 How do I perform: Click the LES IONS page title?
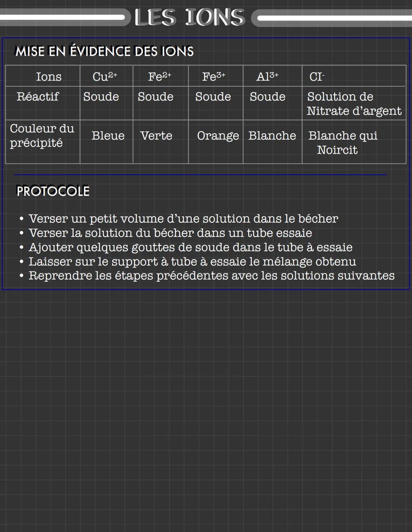[x=190, y=18]
